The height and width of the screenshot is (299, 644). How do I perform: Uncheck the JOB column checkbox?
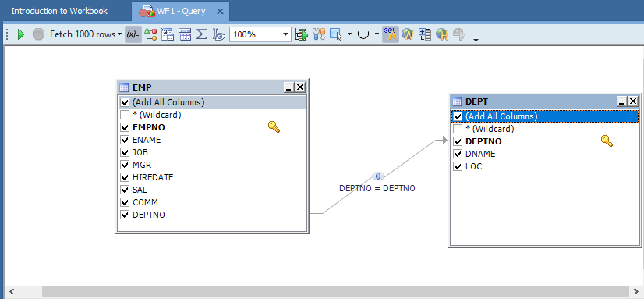(126, 152)
